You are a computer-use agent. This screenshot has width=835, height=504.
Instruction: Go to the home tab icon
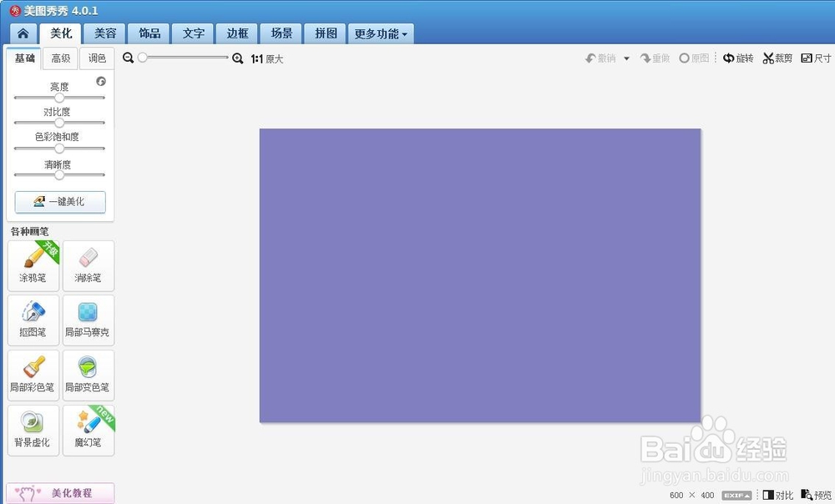point(23,33)
